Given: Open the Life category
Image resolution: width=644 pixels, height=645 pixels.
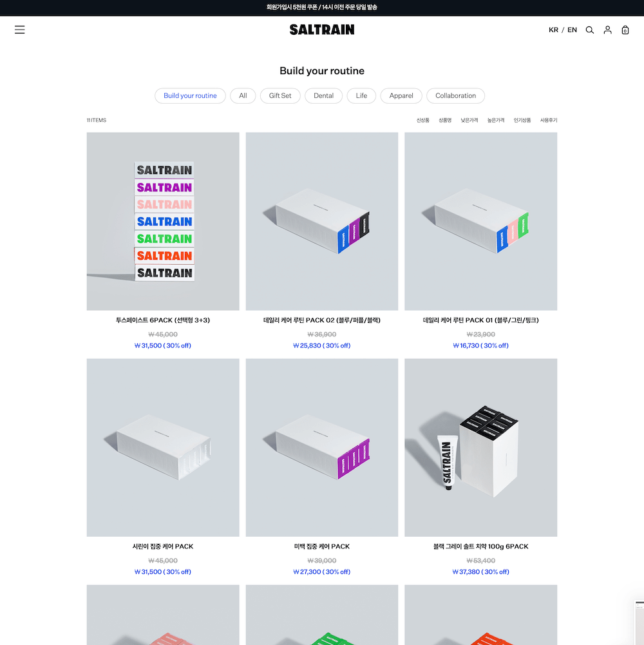Looking at the screenshot, I should pyautogui.click(x=361, y=96).
